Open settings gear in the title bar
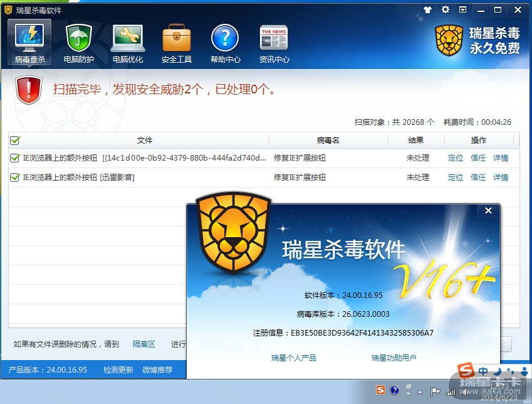 (445, 9)
